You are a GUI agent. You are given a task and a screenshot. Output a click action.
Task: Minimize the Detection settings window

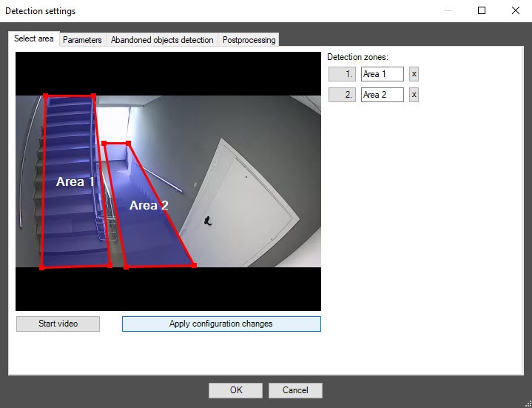coord(448,11)
